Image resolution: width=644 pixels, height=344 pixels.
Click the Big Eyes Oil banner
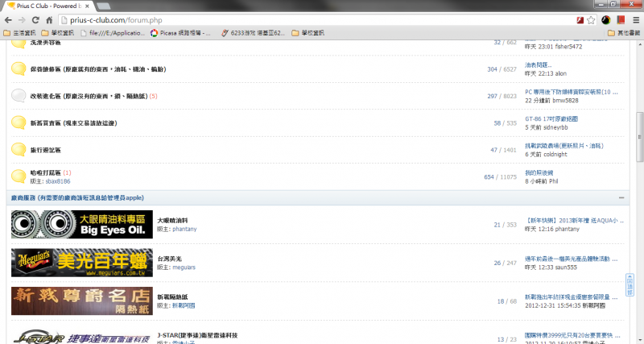(82, 225)
